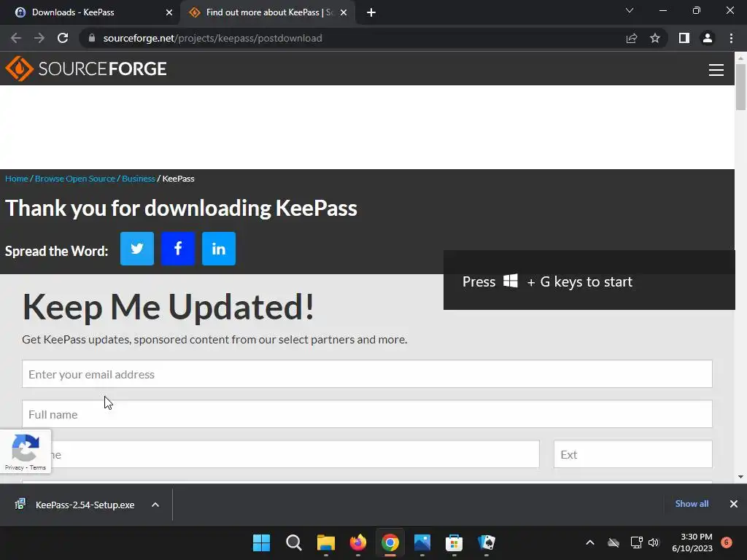Viewport: 747px width, 560px height.
Task: Close the Downloads - KeePass tab
Action: 169,12
